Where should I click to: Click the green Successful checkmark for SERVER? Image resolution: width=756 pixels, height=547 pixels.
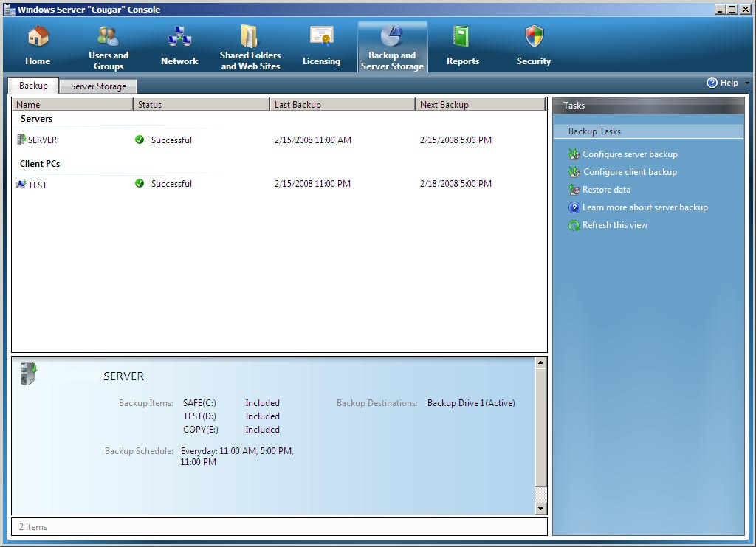click(x=140, y=140)
